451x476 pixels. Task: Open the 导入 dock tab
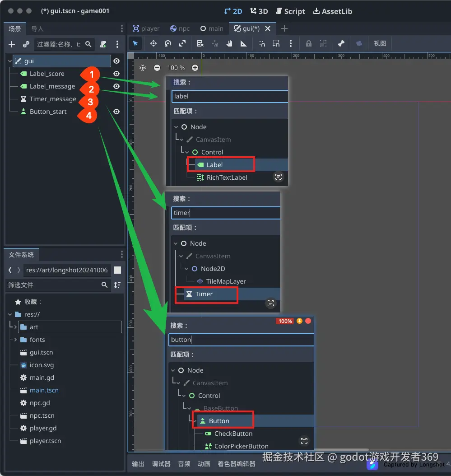pyautogui.click(x=37, y=29)
